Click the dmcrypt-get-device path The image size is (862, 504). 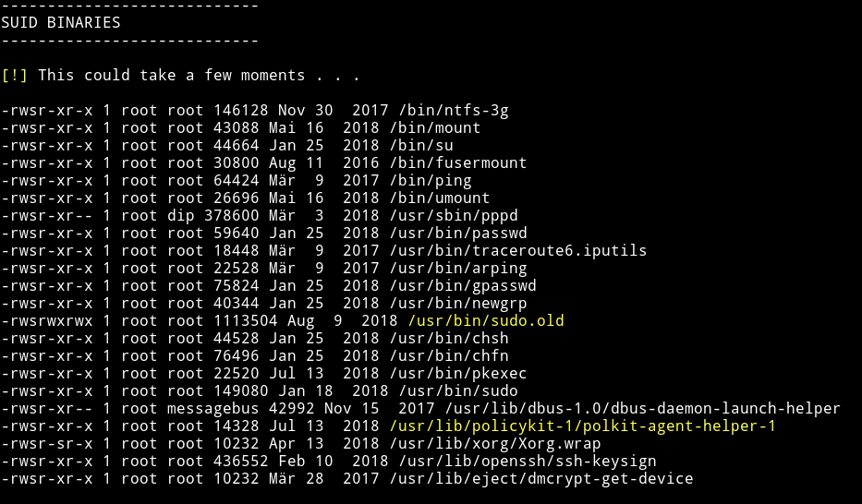(x=541, y=479)
